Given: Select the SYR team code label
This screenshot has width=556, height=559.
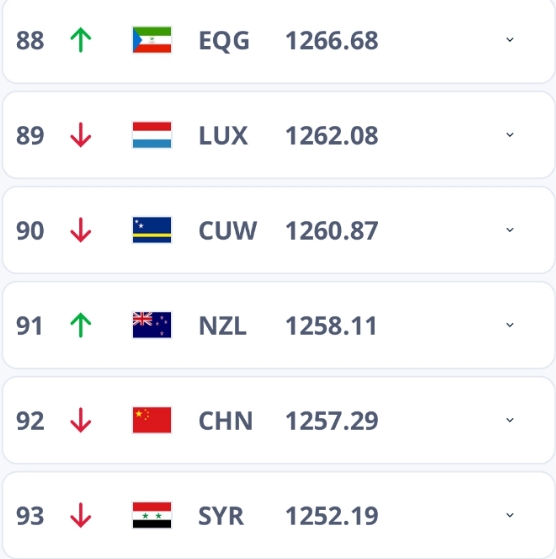Looking at the screenshot, I should pyautogui.click(x=221, y=516).
